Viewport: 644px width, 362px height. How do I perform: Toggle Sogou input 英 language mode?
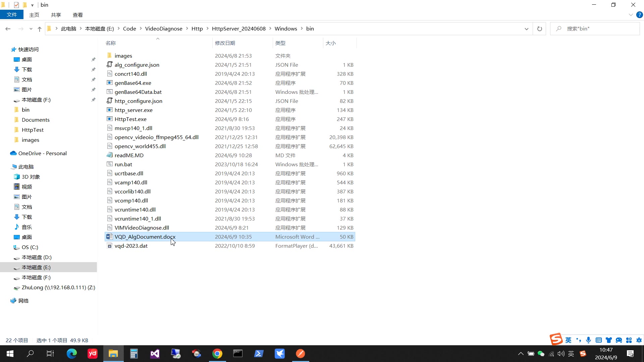[568, 340]
